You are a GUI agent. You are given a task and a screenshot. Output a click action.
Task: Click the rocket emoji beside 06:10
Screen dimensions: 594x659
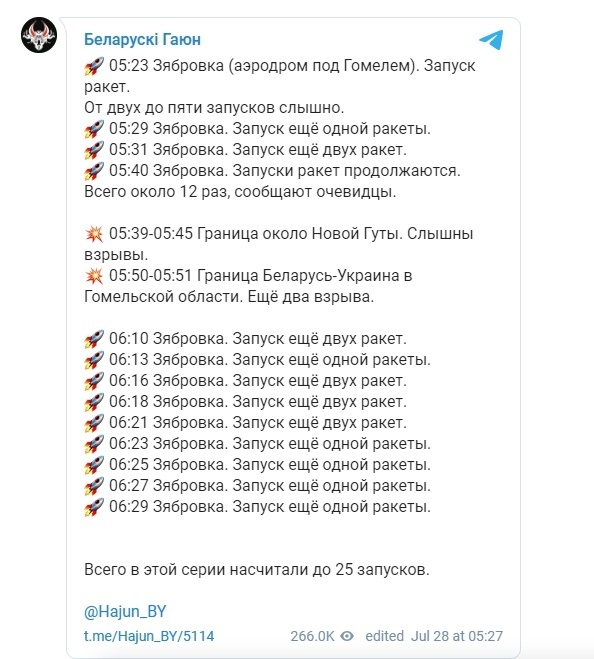pos(94,339)
